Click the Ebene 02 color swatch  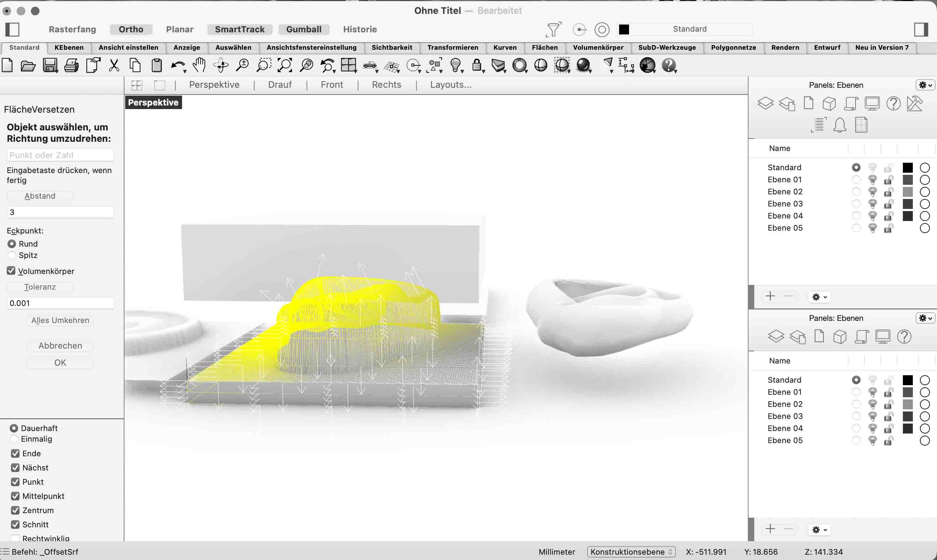907,192
